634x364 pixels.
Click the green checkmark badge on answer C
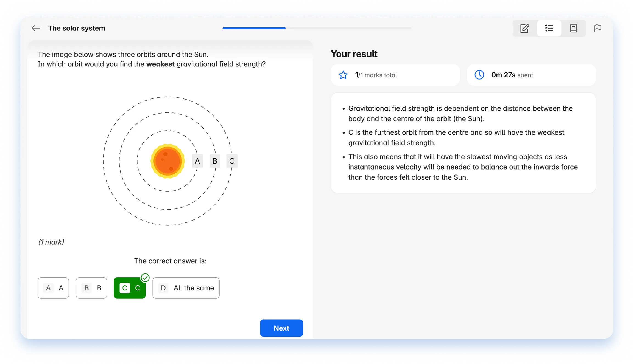click(x=145, y=278)
